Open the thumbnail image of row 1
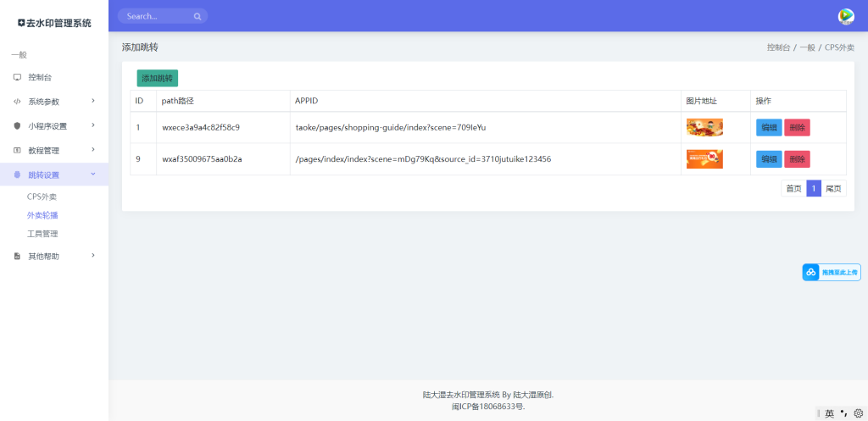This screenshot has width=868, height=421. coord(704,127)
